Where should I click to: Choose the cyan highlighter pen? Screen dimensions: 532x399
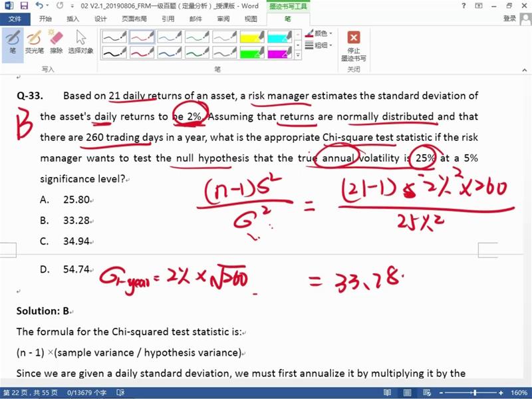coord(279,37)
